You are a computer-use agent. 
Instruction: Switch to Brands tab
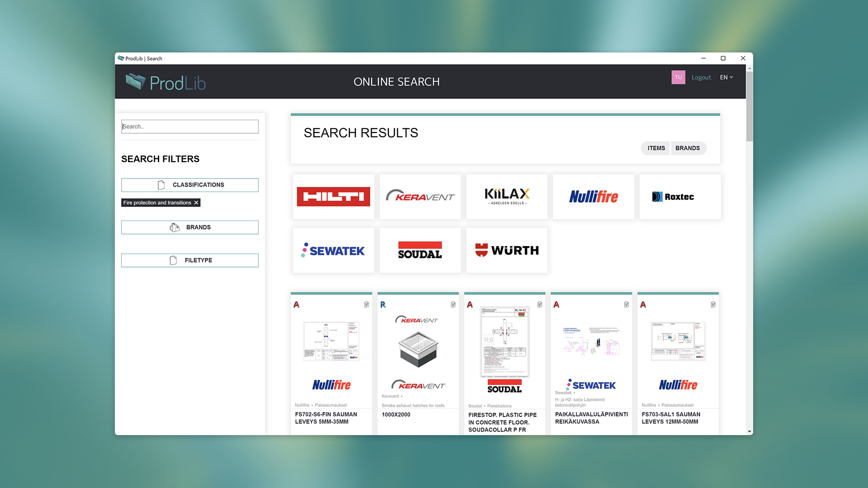pyautogui.click(x=688, y=148)
